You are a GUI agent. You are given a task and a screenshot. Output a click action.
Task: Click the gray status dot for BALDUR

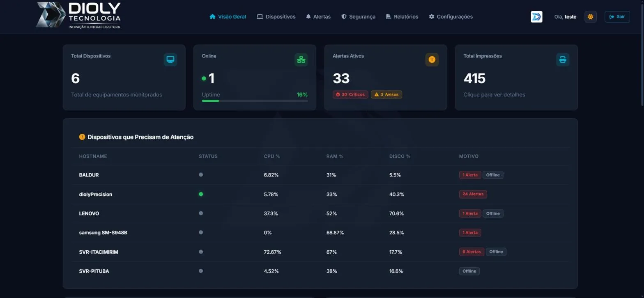click(x=201, y=174)
